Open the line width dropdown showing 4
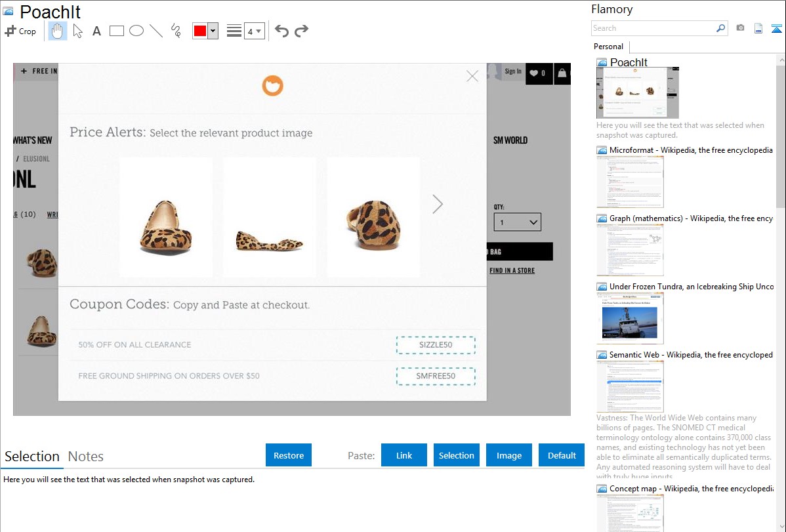This screenshot has width=786, height=532. click(x=255, y=31)
